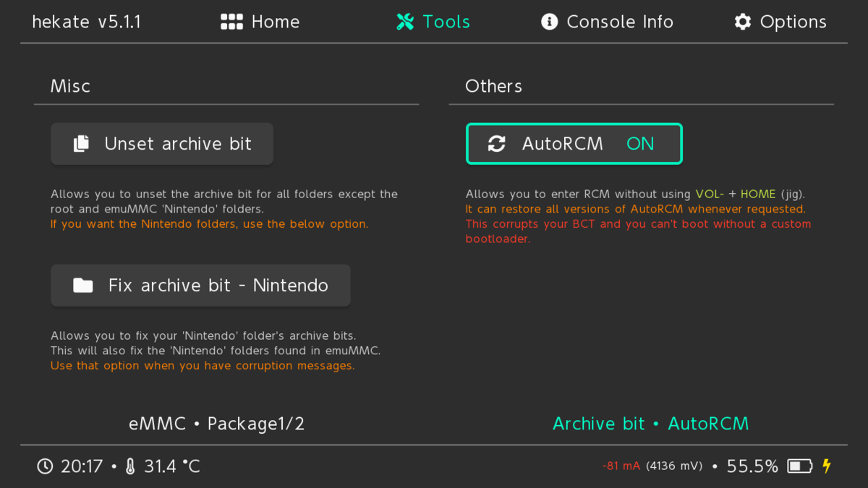
Task: Click the Others section heading
Action: 493,86
